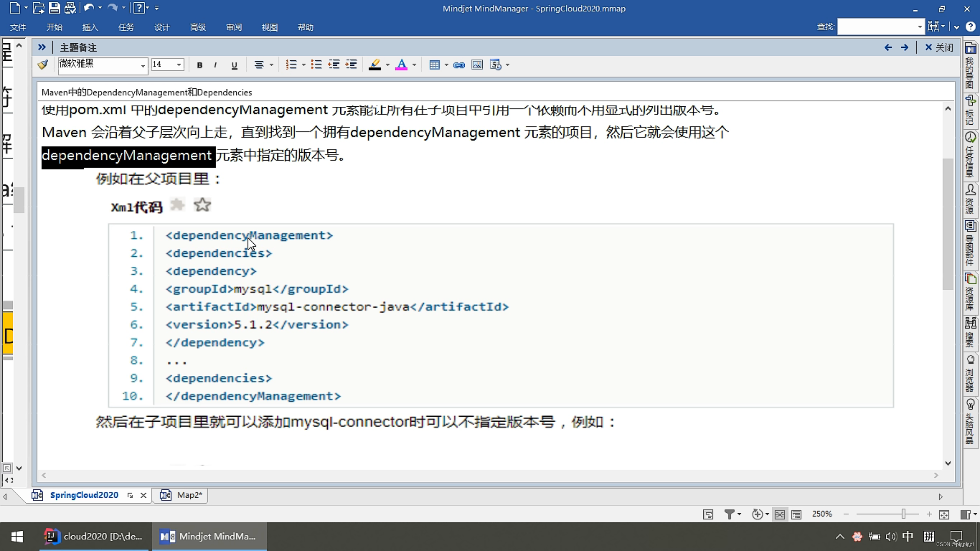
Task: Click the outline view icon in status bar
Action: click(x=796, y=514)
